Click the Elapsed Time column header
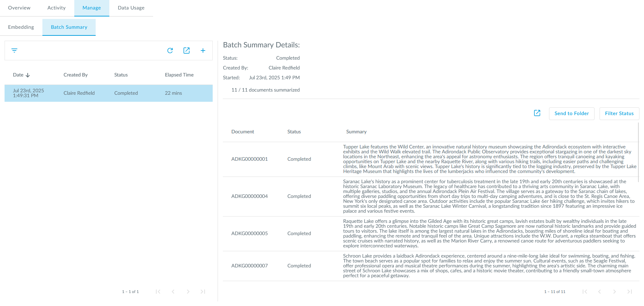644x306 pixels. point(179,75)
